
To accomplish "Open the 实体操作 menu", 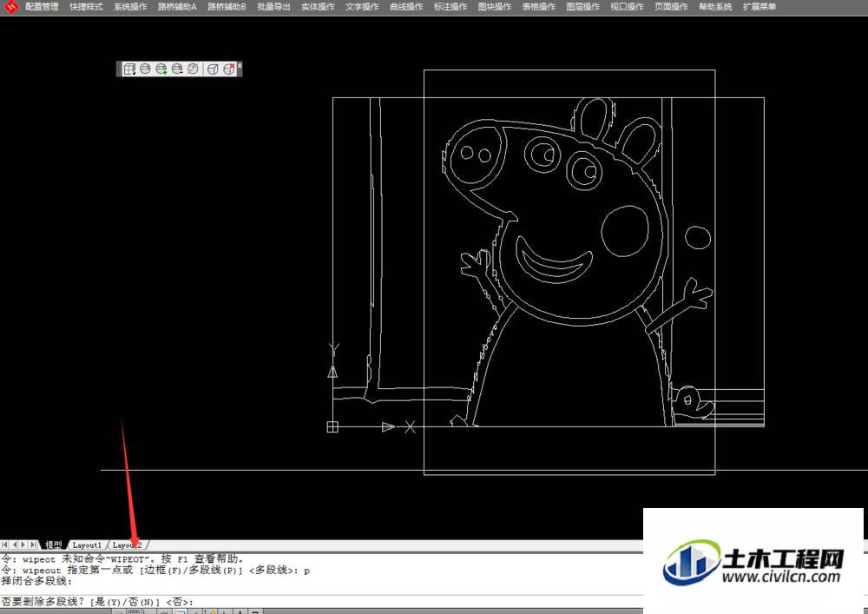I will 318,7.
